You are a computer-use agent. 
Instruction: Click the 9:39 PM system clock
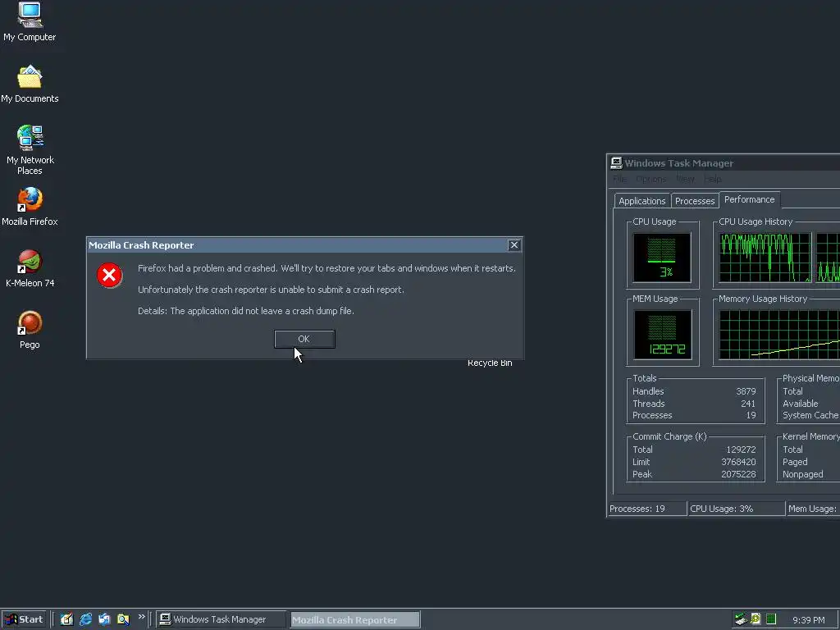(x=808, y=620)
